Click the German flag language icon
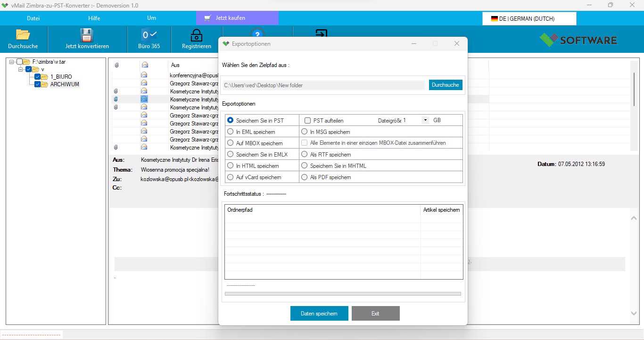 pyautogui.click(x=495, y=19)
